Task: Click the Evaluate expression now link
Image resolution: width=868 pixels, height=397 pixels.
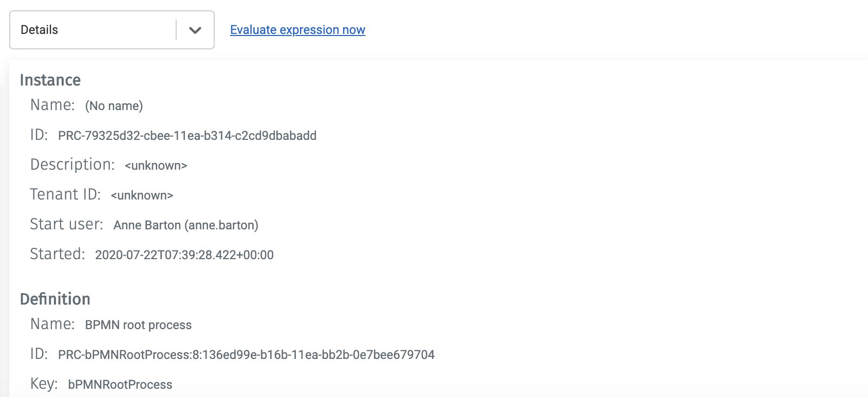Action: (297, 30)
